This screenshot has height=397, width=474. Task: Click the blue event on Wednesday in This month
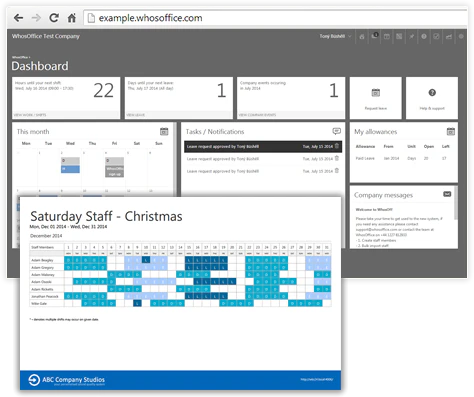point(70,169)
